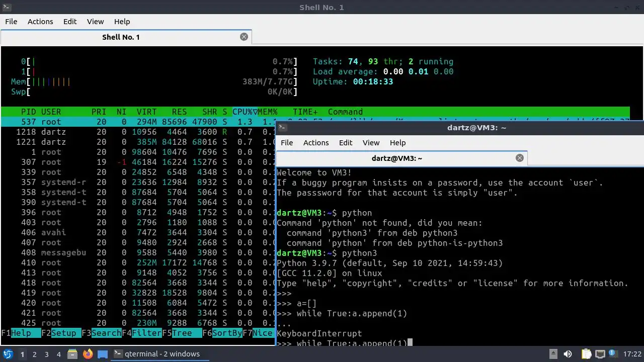The image size is (644, 362).
Task: Sort htop by PID column header
Action: pos(28,112)
